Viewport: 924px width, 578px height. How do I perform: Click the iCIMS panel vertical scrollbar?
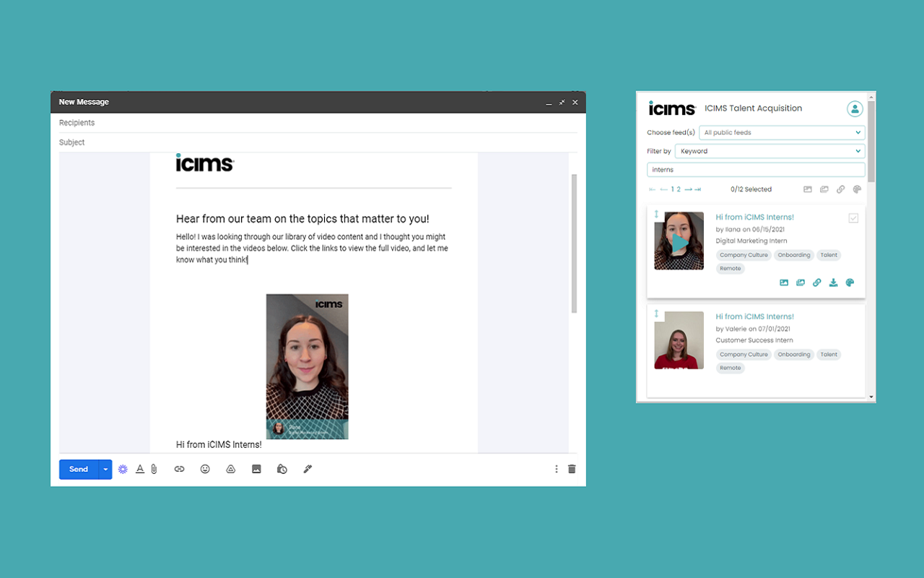[871, 142]
